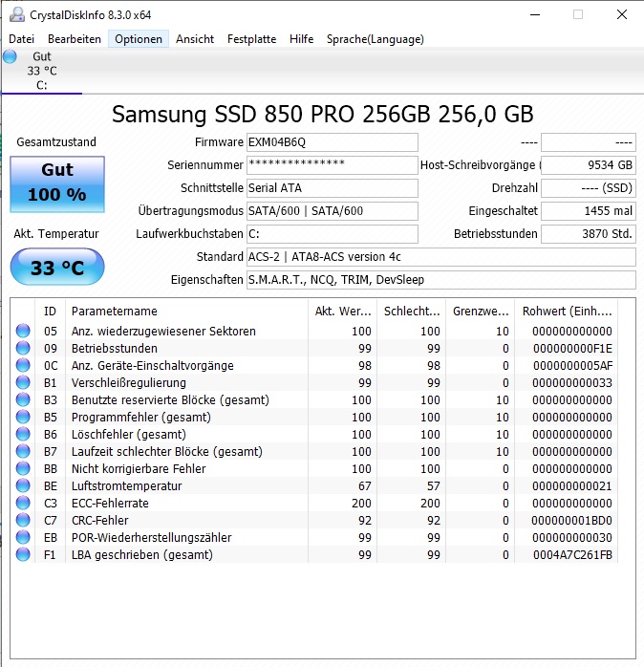Screen dimensions: 644x667
Task: Click Host-Schreibvorgänge value 9534 GB
Action: point(589,165)
